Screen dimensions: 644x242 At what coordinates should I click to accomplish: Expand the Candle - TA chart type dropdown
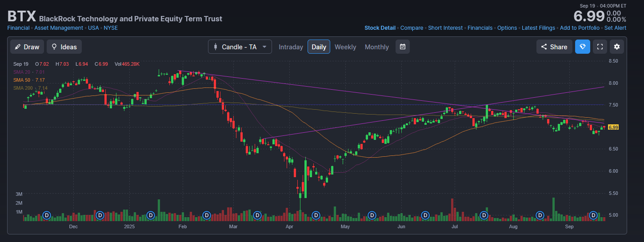pyautogui.click(x=240, y=47)
